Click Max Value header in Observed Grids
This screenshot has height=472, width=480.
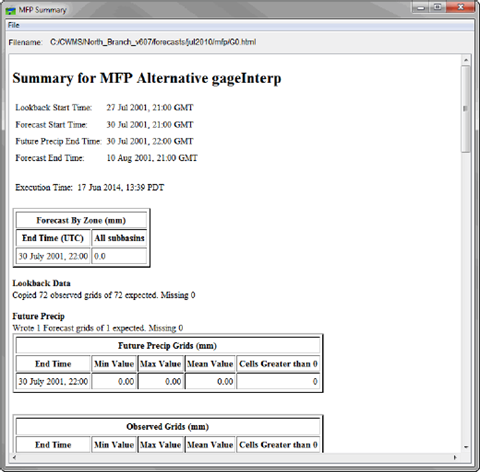click(x=161, y=445)
